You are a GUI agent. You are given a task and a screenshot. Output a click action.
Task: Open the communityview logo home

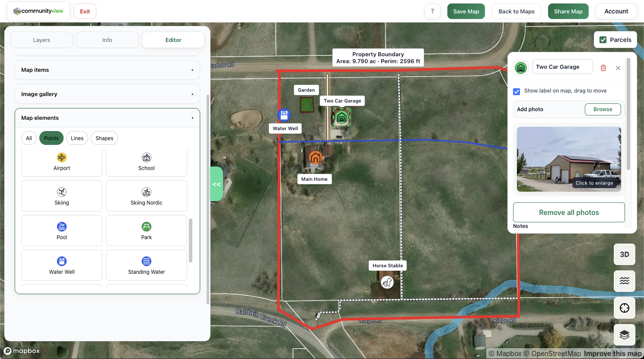38,11
